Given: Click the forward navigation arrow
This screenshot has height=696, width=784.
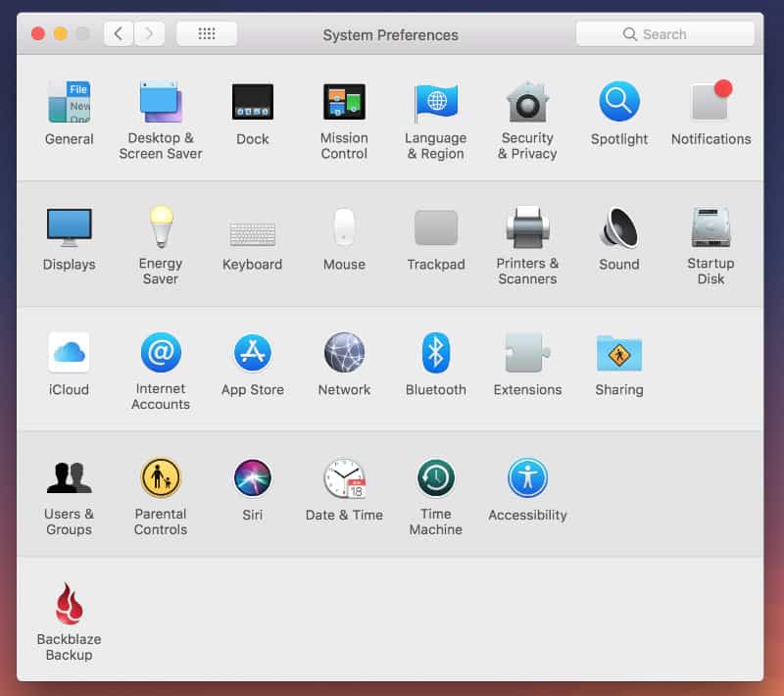Looking at the screenshot, I should [x=149, y=34].
